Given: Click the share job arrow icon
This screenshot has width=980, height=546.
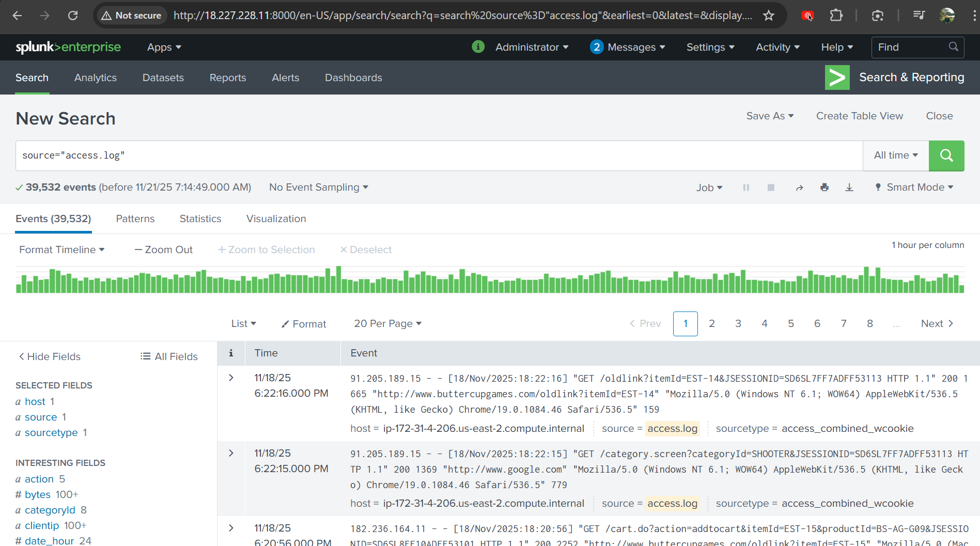Looking at the screenshot, I should [799, 188].
